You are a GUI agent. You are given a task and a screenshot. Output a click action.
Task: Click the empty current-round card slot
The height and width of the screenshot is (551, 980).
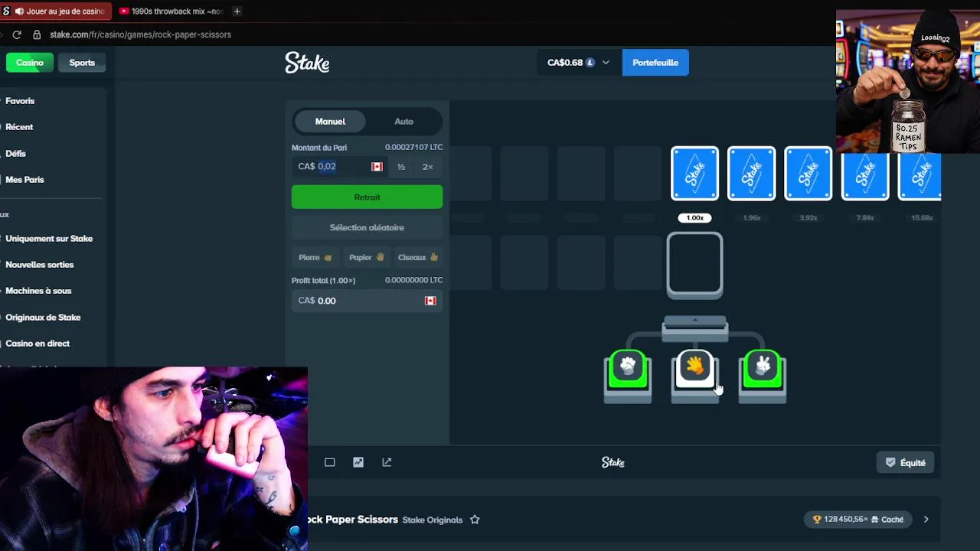694,265
